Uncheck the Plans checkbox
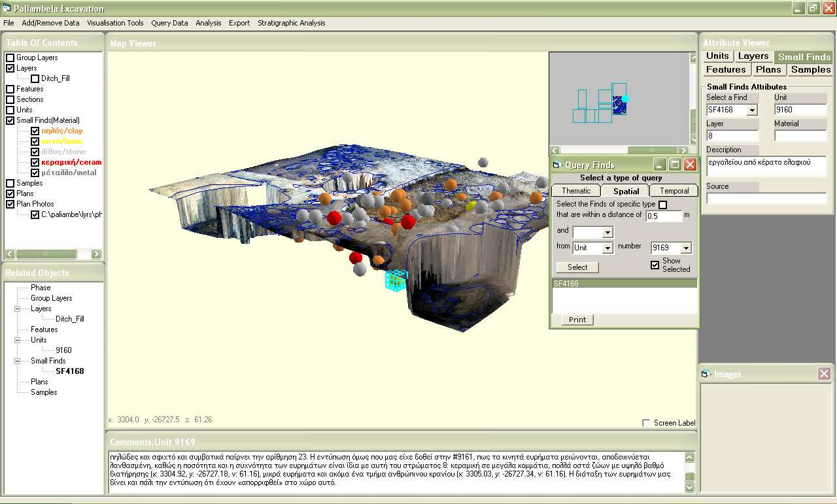The height and width of the screenshot is (504, 837). (x=10, y=193)
